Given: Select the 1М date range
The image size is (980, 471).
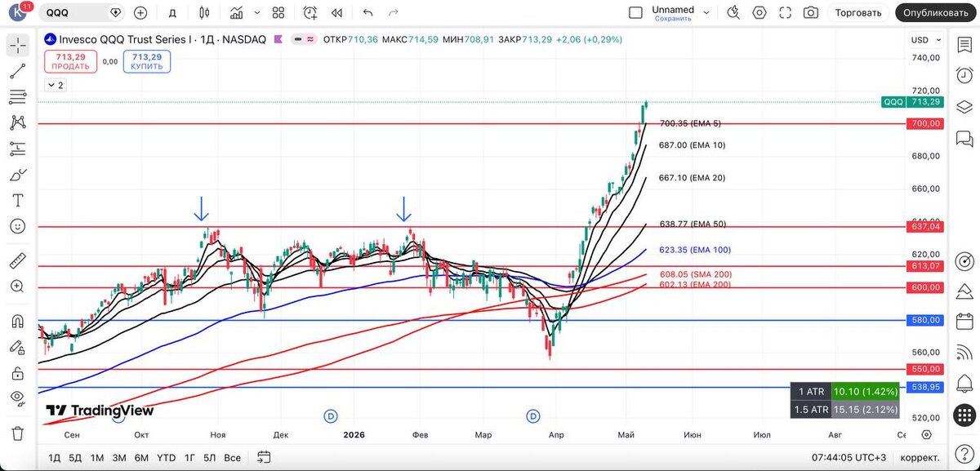Looking at the screenshot, I should pyautogui.click(x=97, y=457).
